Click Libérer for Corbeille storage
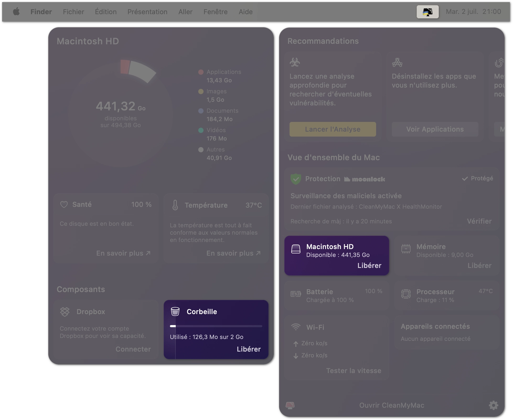The image size is (513, 420). (248, 349)
